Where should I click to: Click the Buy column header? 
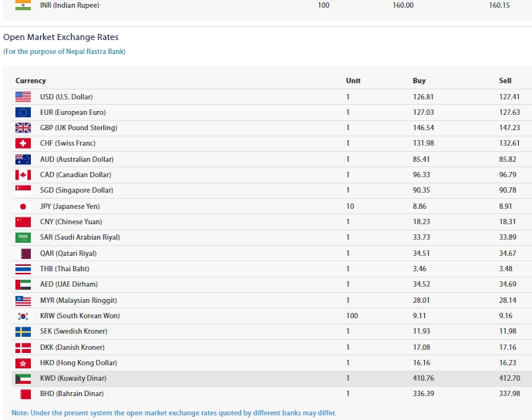[x=419, y=81]
